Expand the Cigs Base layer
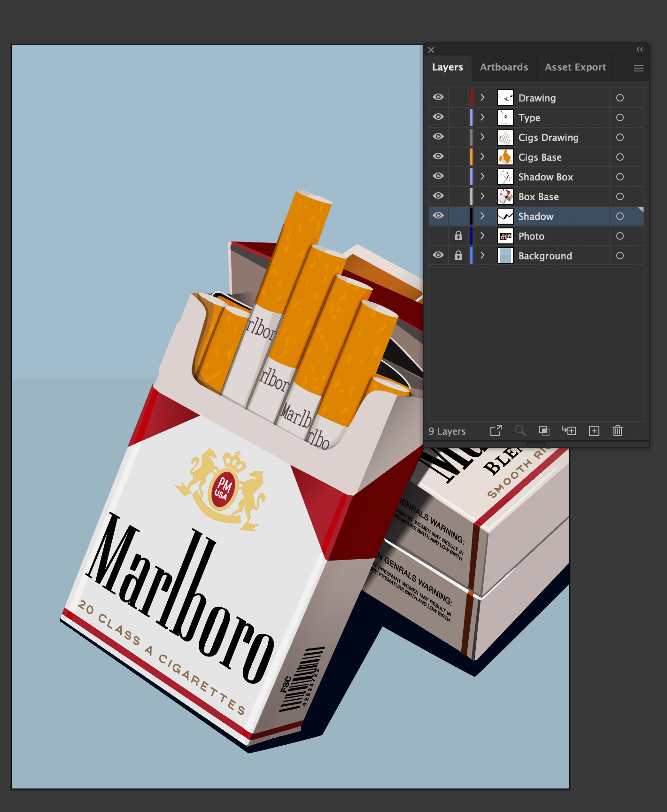The width and height of the screenshot is (667, 812). (x=482, y=156)
